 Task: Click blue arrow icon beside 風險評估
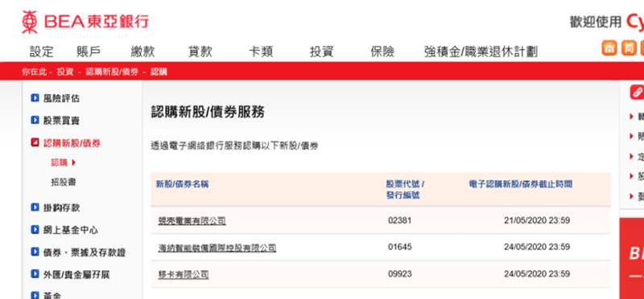[35, 98]
